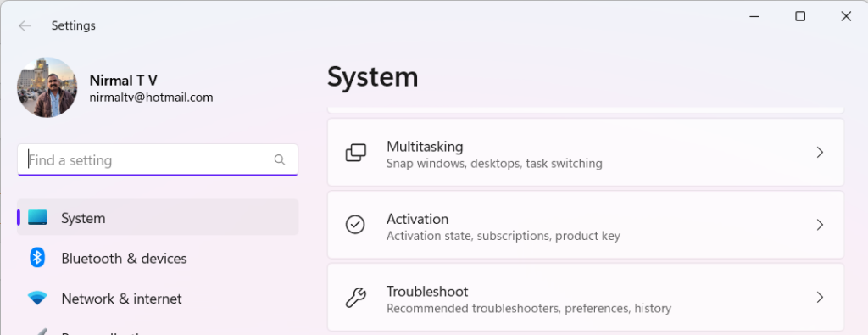Image resolution: width=868 pixels, height=335 pixels.
Task: Click the Multitasking windows icon
Action: coord(355,153)
